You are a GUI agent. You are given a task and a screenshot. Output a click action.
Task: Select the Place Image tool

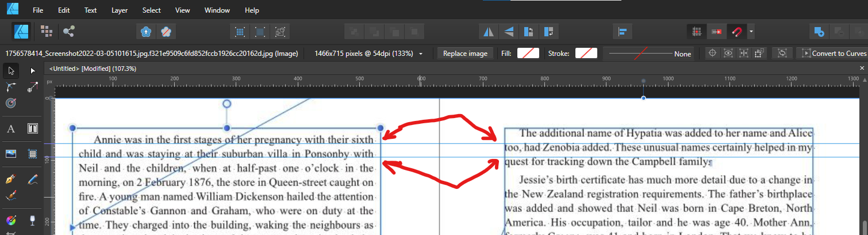tap(10, 154)
